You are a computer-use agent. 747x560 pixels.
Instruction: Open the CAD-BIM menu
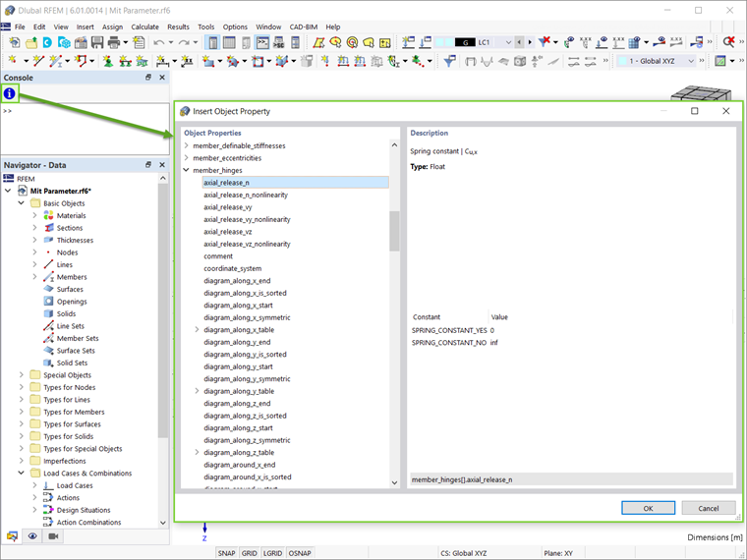coord(304,28)
